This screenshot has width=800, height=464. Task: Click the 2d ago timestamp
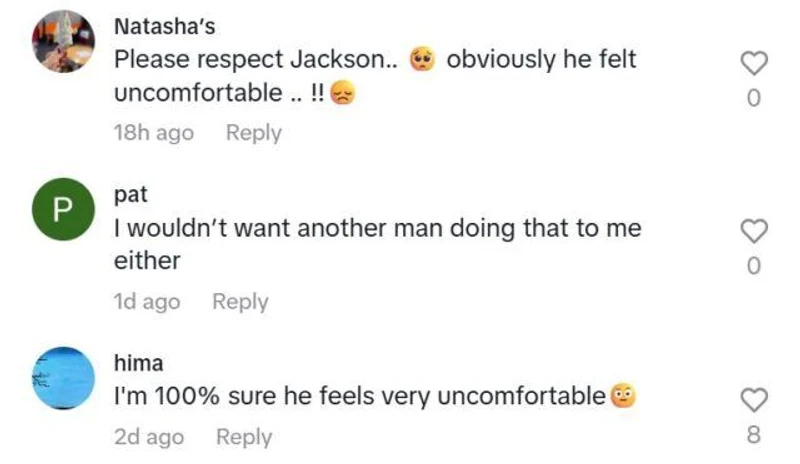click(149, 437)
